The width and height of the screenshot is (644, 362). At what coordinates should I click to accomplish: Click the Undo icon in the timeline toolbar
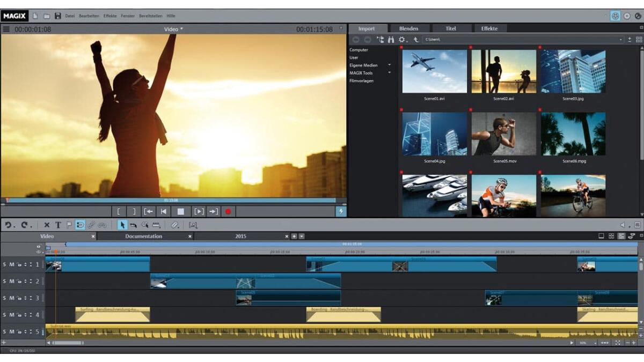click(x=7, y=225)
